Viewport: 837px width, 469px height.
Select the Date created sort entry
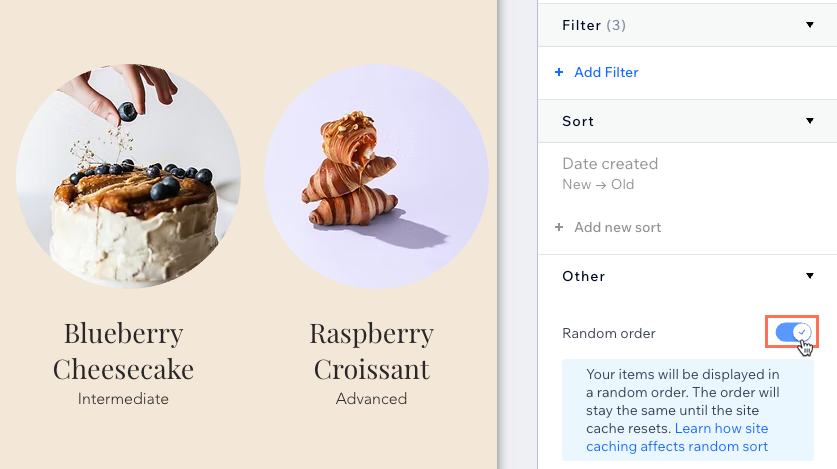coord(610,164)
